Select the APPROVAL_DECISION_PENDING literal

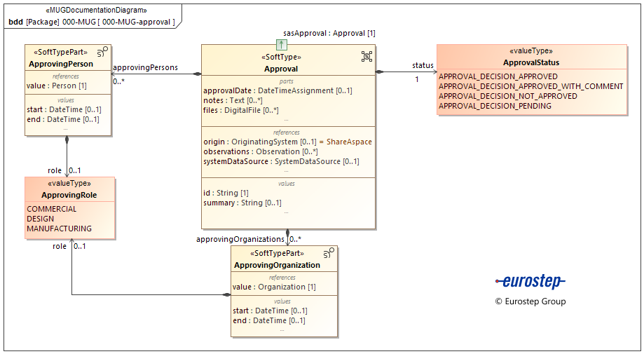[495, 106]
